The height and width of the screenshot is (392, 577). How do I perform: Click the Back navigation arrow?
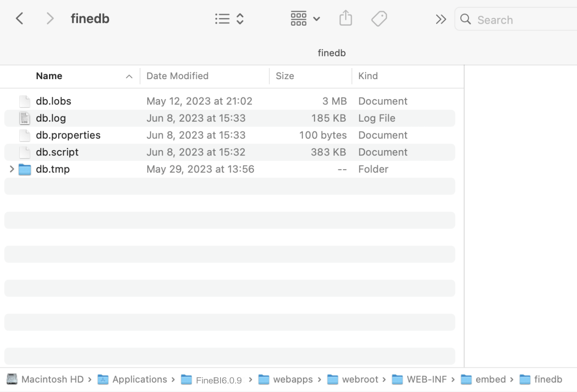[x=19, y=18]
